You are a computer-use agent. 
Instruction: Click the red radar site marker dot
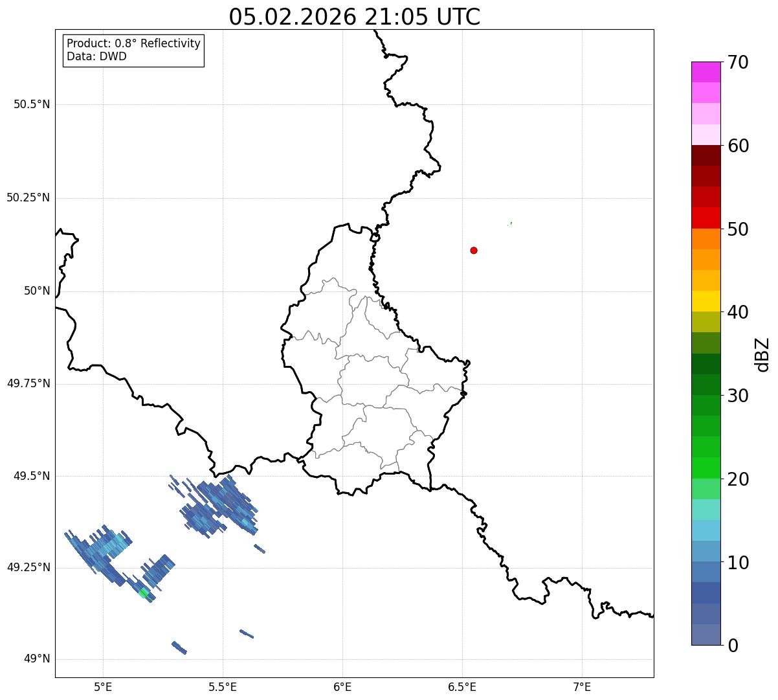click(474, 251)
